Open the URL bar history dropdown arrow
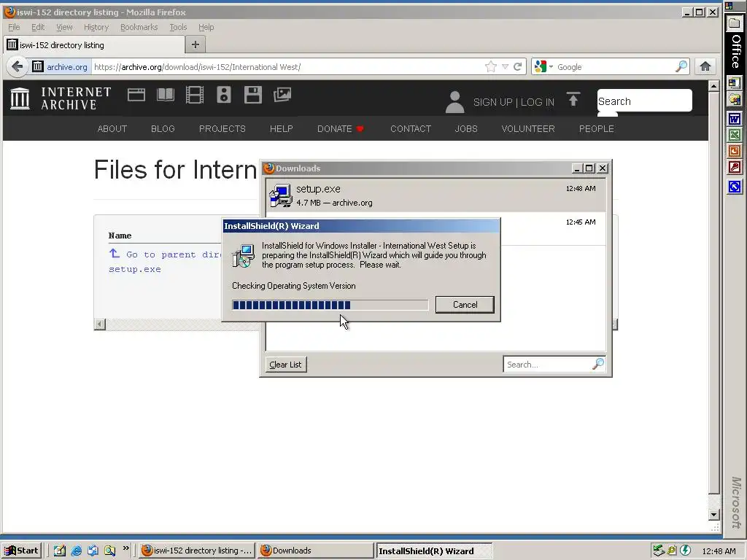 505,66
